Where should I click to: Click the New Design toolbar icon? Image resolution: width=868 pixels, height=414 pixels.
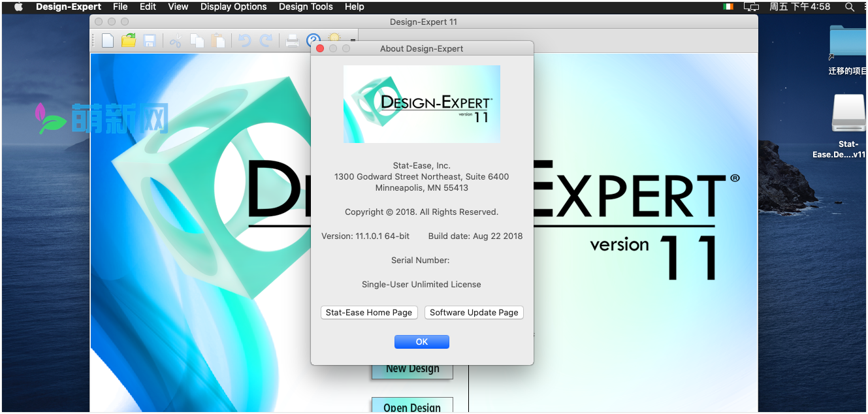[x=108, y=40]
